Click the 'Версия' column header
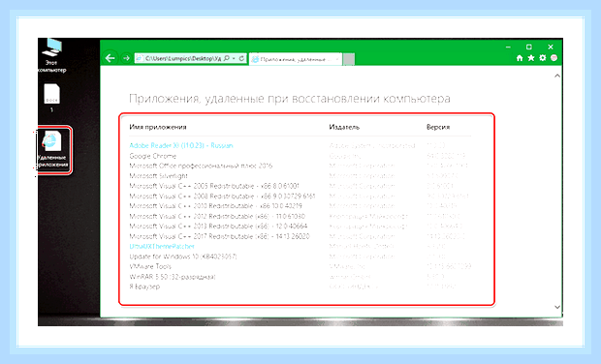601x364 pixels. pyautogui.click(x=438, y=127)
